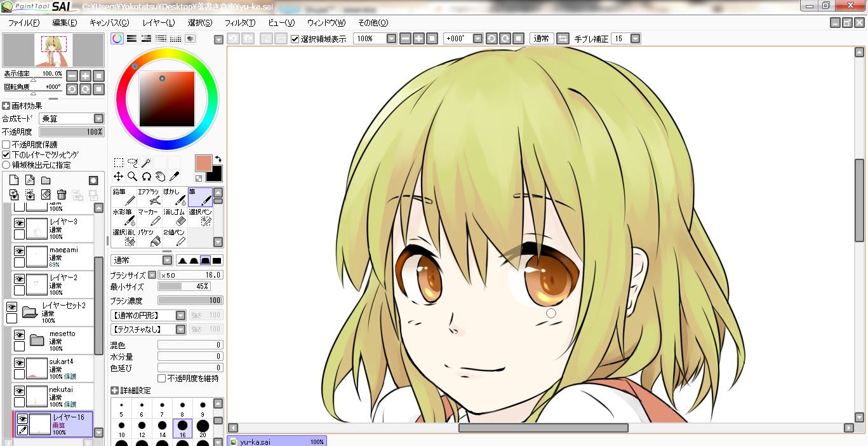Click the 通常 pen pressure button in toolbar
The image size is (868, 446).
coord(542,39)
